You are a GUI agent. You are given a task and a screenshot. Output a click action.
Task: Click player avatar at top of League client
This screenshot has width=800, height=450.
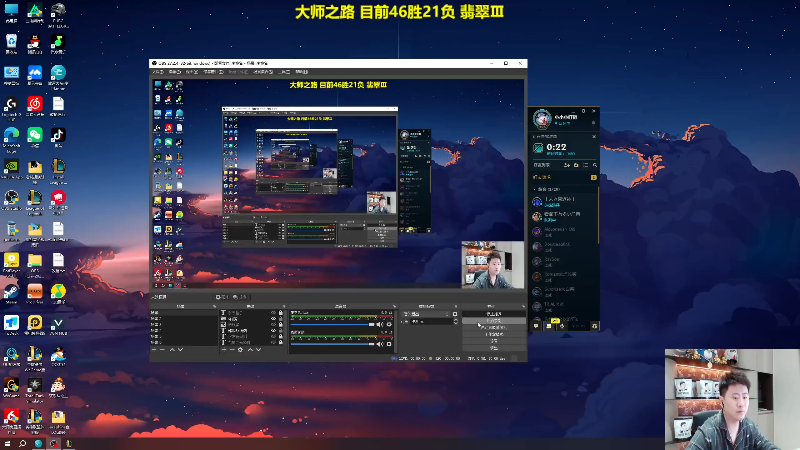pyautogui.click(x=542, y=119)
